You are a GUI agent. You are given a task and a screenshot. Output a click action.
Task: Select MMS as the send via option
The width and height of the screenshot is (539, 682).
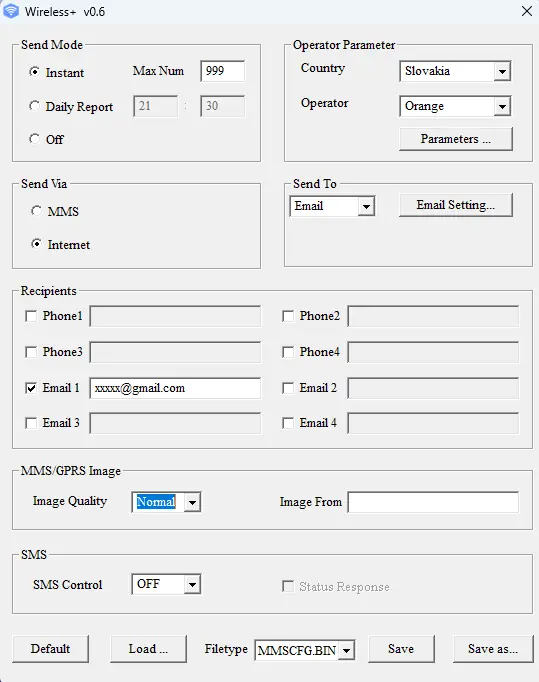pyautogui.click(x=37, y=211)
